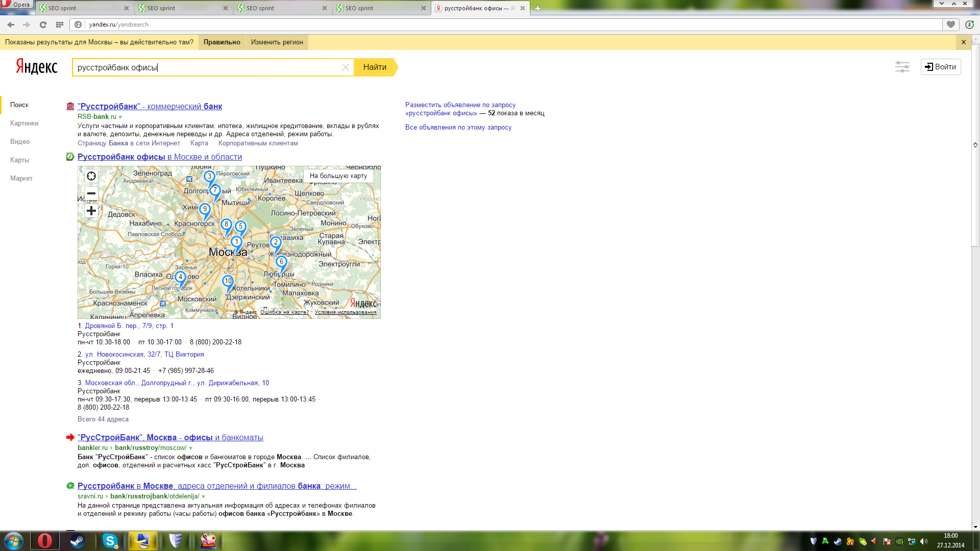
Task: Open Yandex search settings sliders icon
Action: pos(902,67)
